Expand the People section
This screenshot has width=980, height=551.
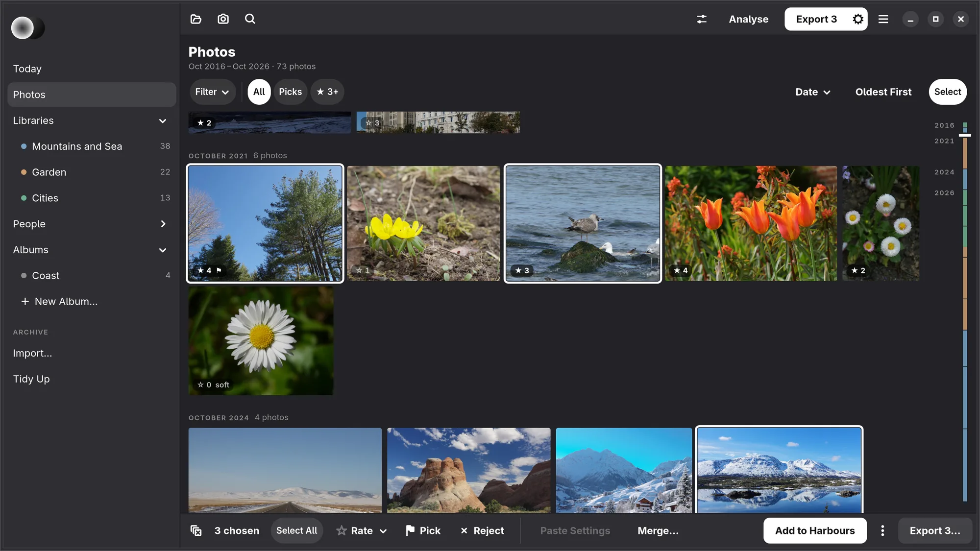(163, 224)
